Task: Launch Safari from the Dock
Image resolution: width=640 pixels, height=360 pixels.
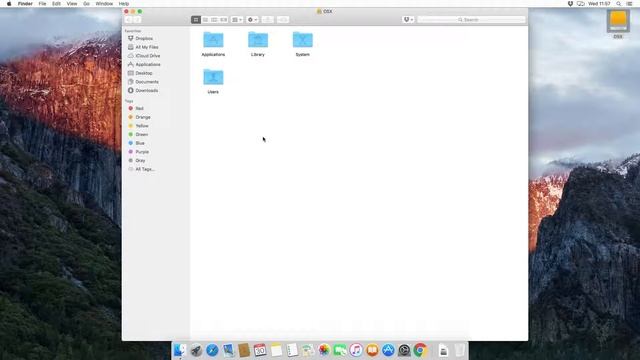Action: click(212, 350)
